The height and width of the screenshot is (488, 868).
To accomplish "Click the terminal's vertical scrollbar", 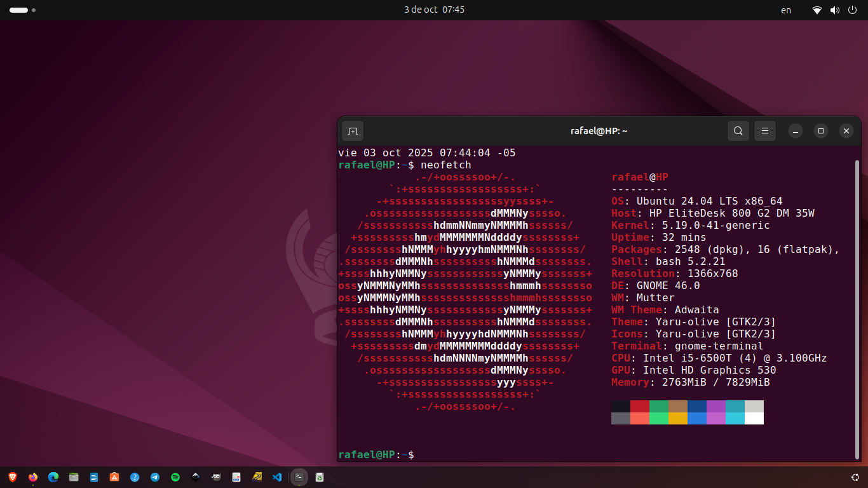I will point(857,305).
